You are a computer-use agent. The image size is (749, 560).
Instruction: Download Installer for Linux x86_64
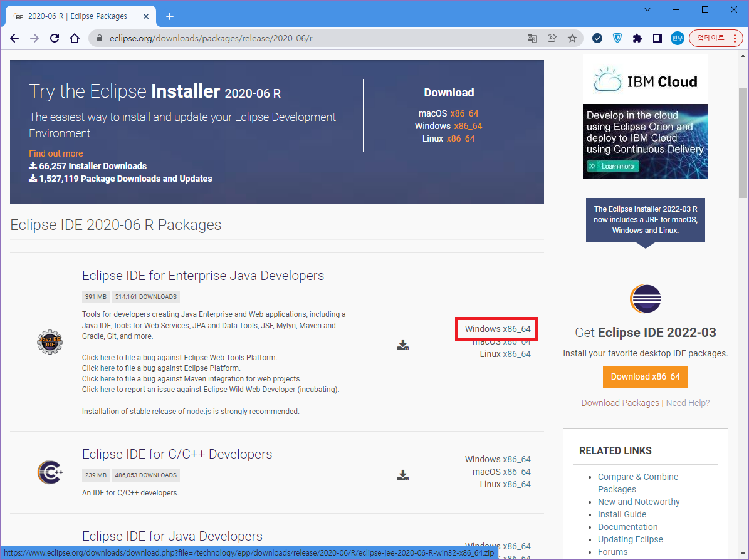tap(461, 138)
